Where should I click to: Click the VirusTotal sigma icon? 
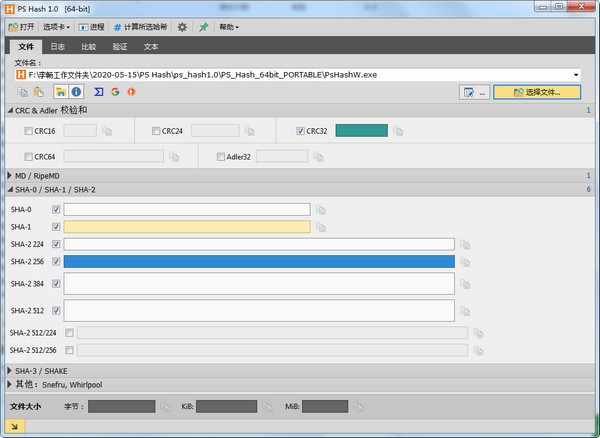98,92
